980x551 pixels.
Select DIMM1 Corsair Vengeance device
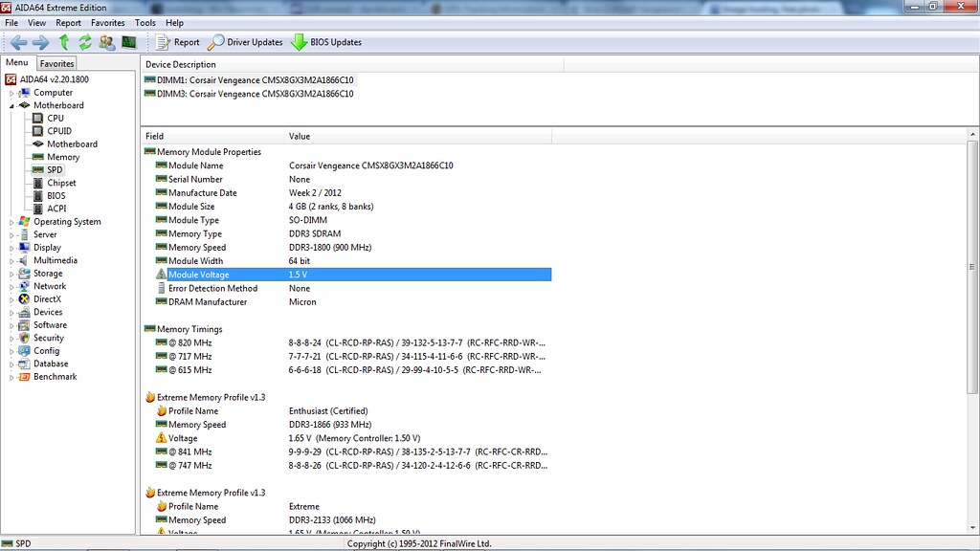[x=249, y=80]
